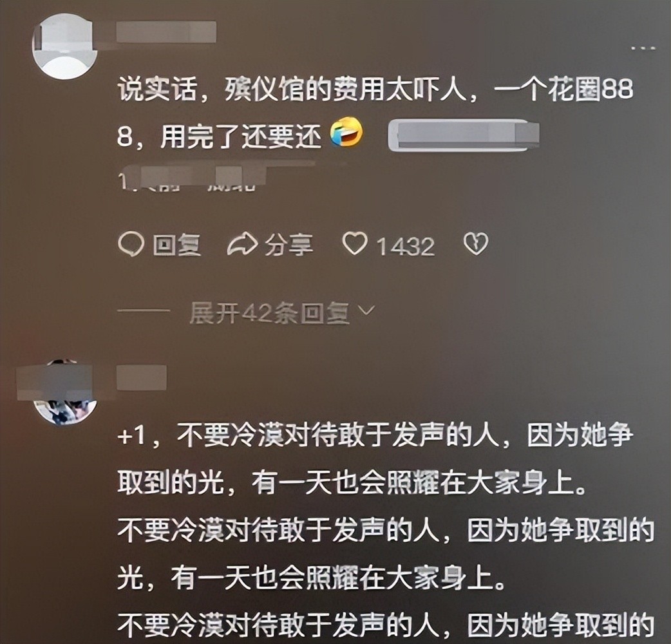Click the line left of 展开42条回复
This screenshot has height=644, width=671.
tap(144, 310)
